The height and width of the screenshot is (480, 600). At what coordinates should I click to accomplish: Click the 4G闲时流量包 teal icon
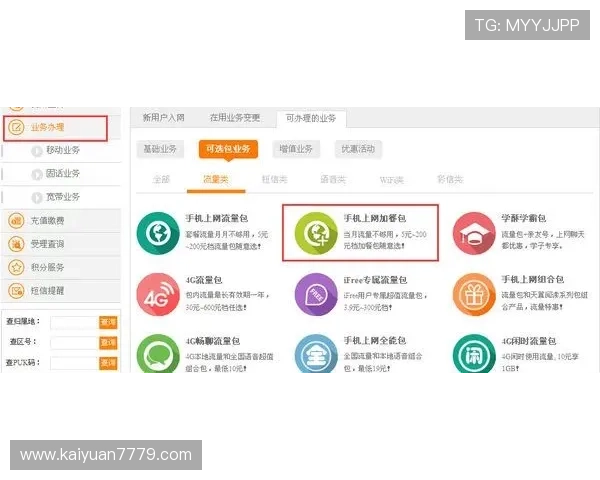coord(474,353)
